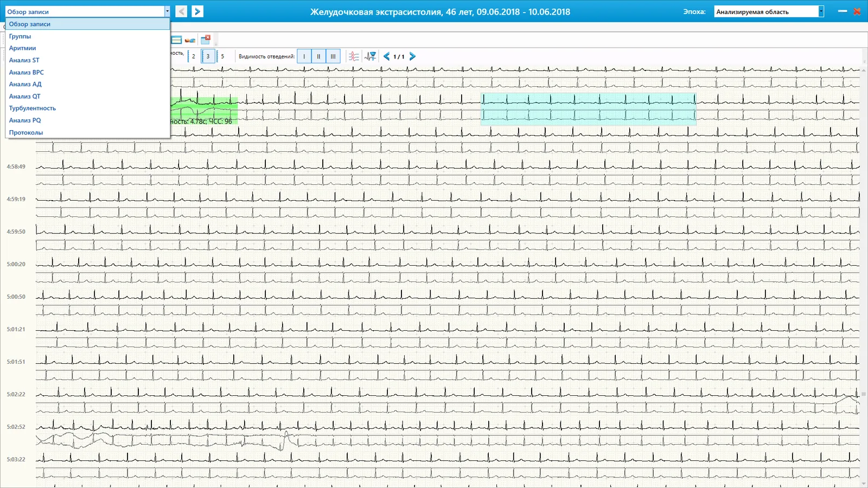Click the 4:58:49 time label

pyautogui.click(x=16, y=166)
